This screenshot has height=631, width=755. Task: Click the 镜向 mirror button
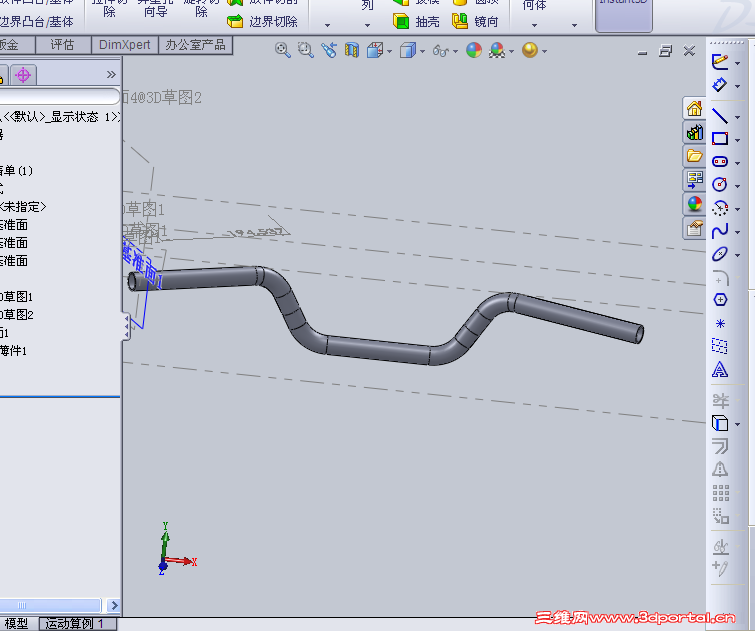(475, 21)
